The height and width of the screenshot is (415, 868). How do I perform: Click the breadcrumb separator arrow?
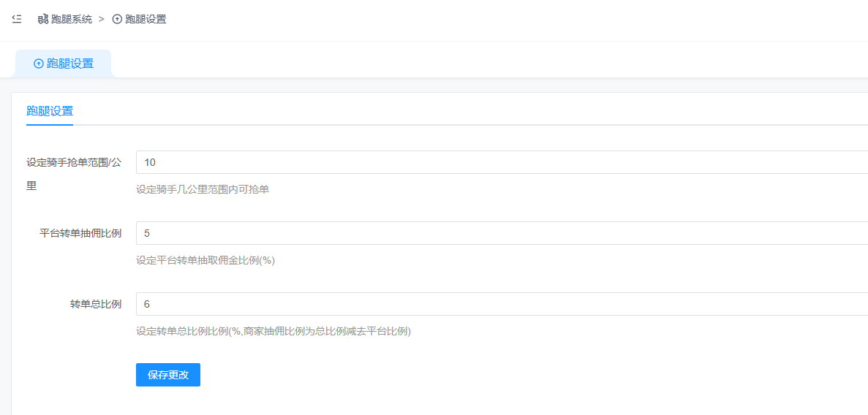tap(102, 19)
